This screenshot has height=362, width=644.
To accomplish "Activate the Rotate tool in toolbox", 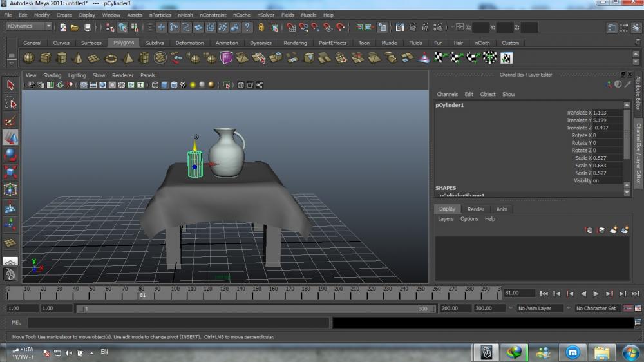I will coord(10,155).
